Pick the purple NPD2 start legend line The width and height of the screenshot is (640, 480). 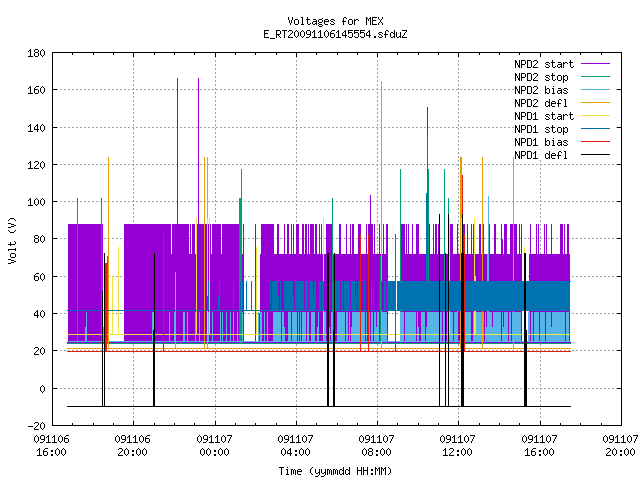coord(595,64)
